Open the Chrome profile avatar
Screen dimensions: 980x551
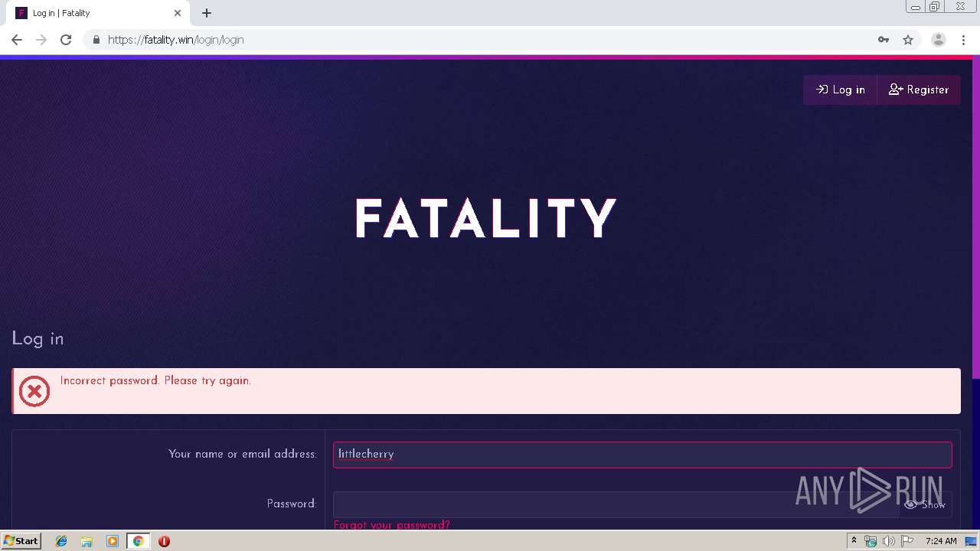[x=939, y=40]
